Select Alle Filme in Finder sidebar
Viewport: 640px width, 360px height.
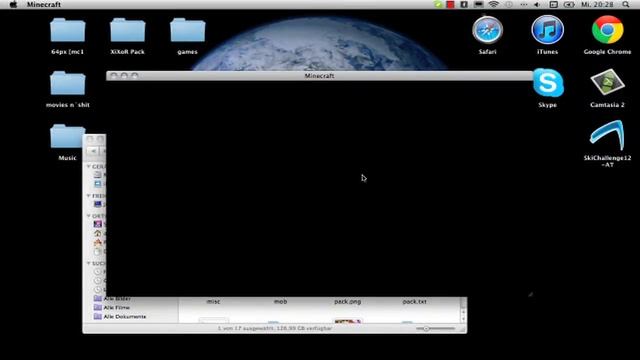point(116,307)
